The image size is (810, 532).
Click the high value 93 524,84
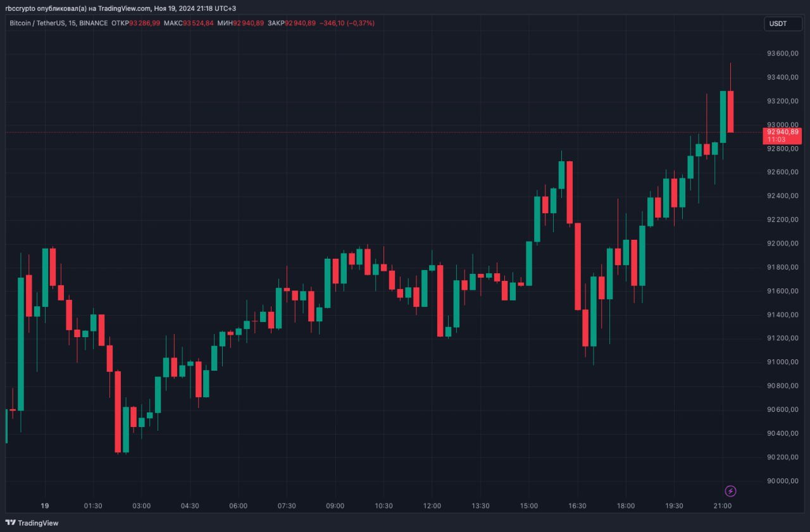tap(198, 23)
